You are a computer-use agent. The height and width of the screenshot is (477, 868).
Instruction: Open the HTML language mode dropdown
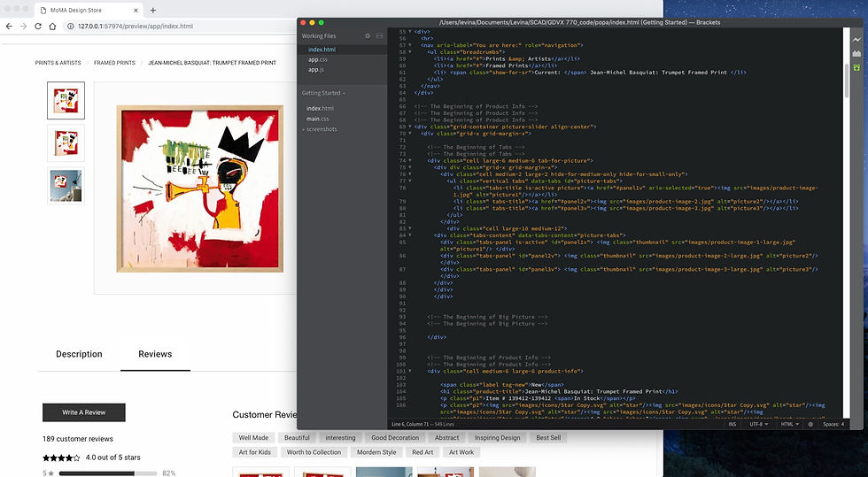pyautogui.click(x=789, y=425)
